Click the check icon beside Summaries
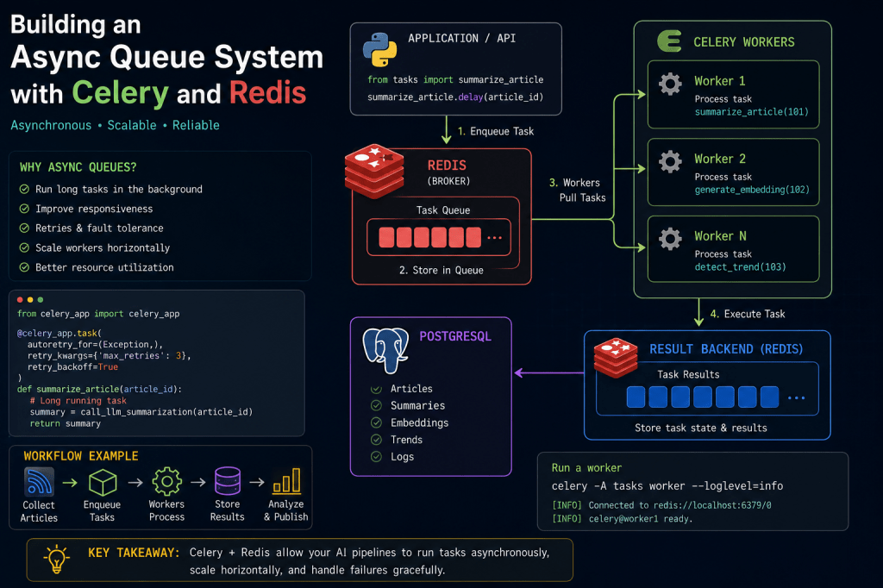This screenshot has height=588, width=883. click(376, 405)
